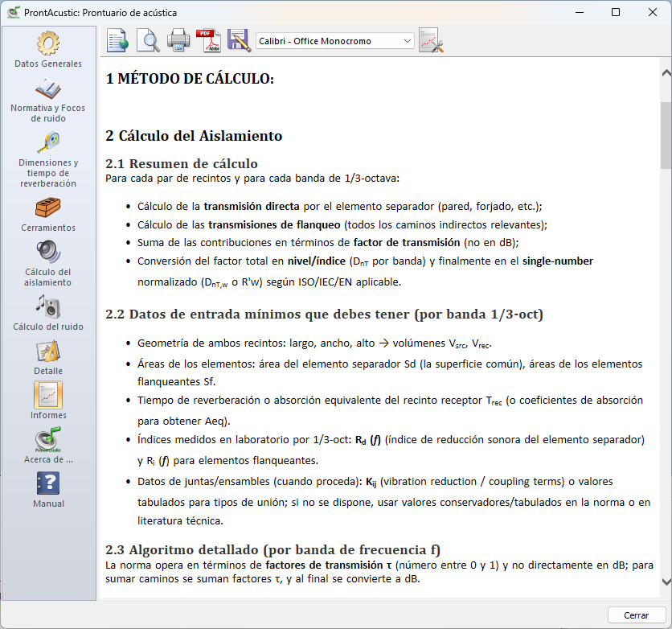Click the print preview magnifier icon

(148, 40)
